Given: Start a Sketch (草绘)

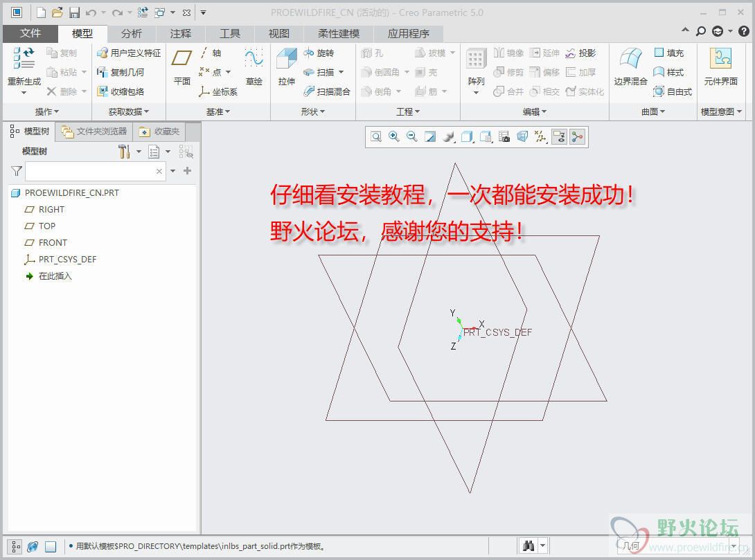Looking at the screenshot, I should click(254, 66).
